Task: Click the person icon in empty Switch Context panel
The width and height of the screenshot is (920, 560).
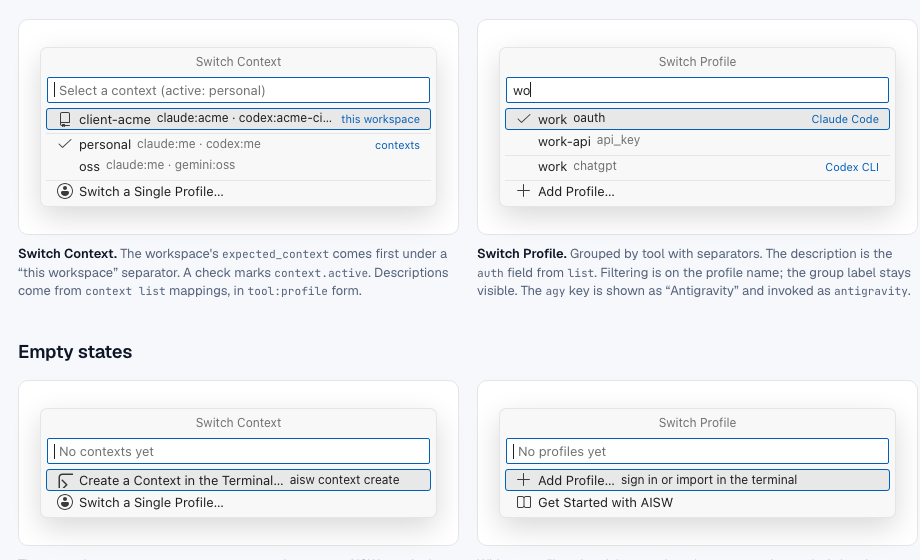Action: click(65, 502)
